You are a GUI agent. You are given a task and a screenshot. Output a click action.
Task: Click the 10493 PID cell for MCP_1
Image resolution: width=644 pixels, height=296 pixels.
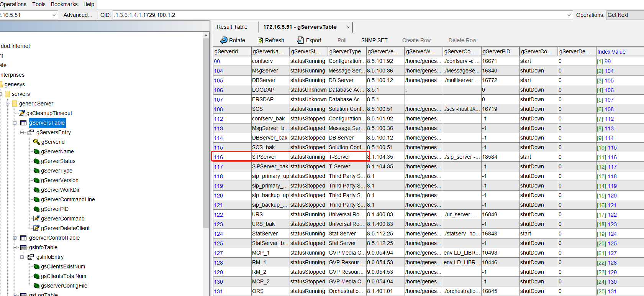click(500, 253)
